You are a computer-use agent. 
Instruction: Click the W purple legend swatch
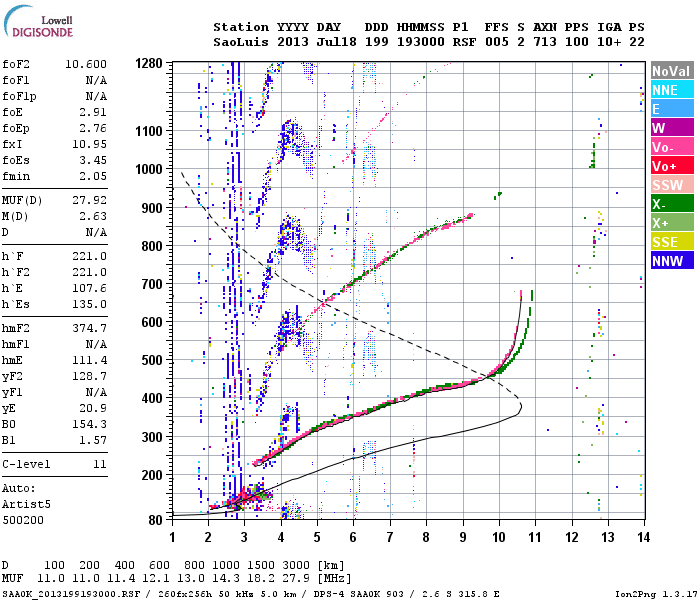pyautogui.click(x=672, y=128)
